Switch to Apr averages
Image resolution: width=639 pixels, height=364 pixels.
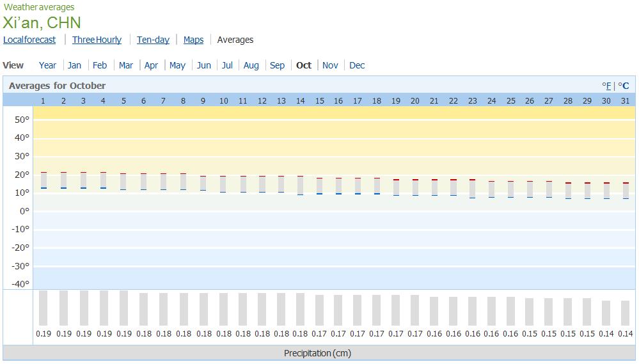point(151,65)
